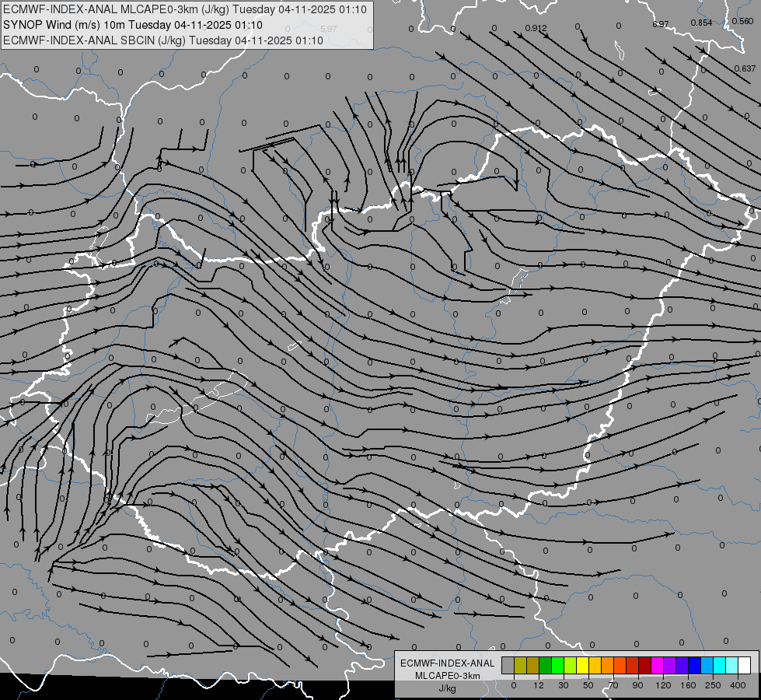
Task: Choose the indigo legend swatch
Action: [x=682, y=665]
